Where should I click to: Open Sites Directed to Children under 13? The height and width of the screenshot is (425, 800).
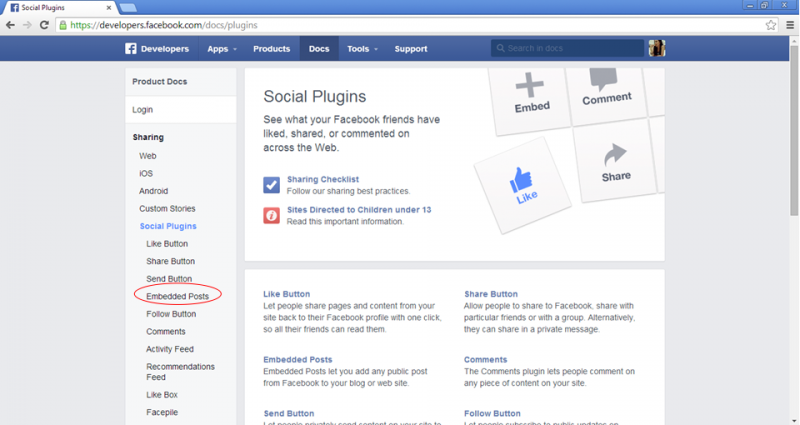pyautogui.click(x=359, y=210)
